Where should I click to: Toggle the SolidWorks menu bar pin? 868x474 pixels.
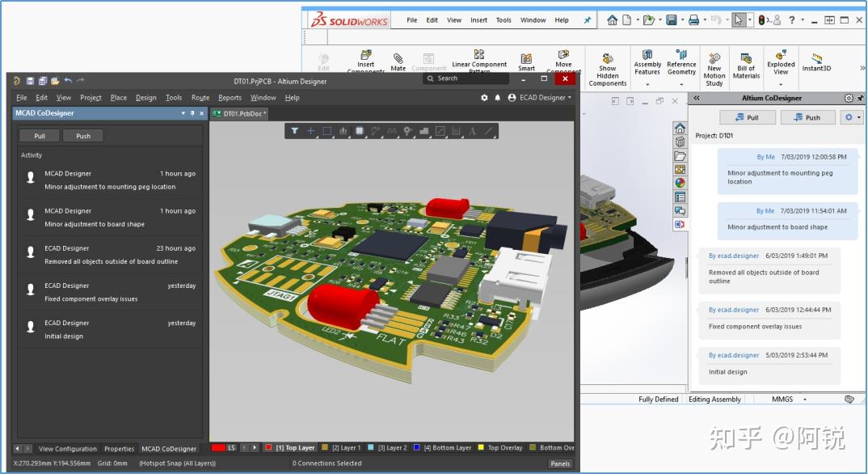(588, 20)
